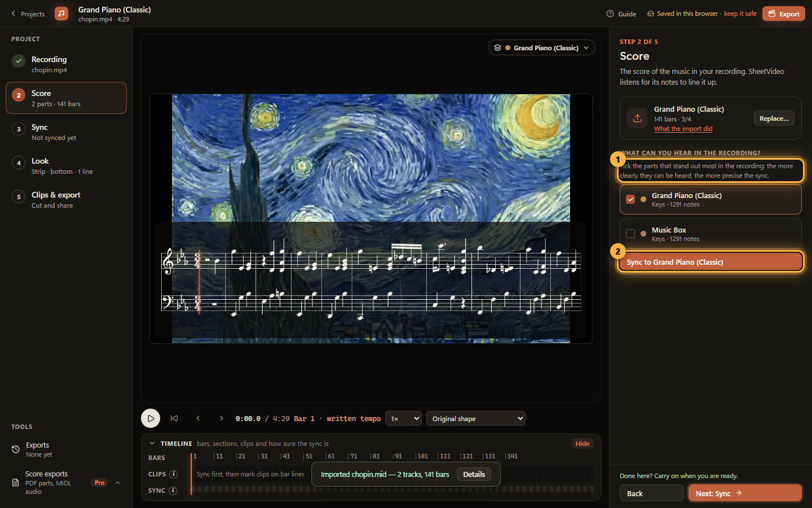Check the Music Box checkbox
Viewport: 812px width, 508px height.
[630, 234]
